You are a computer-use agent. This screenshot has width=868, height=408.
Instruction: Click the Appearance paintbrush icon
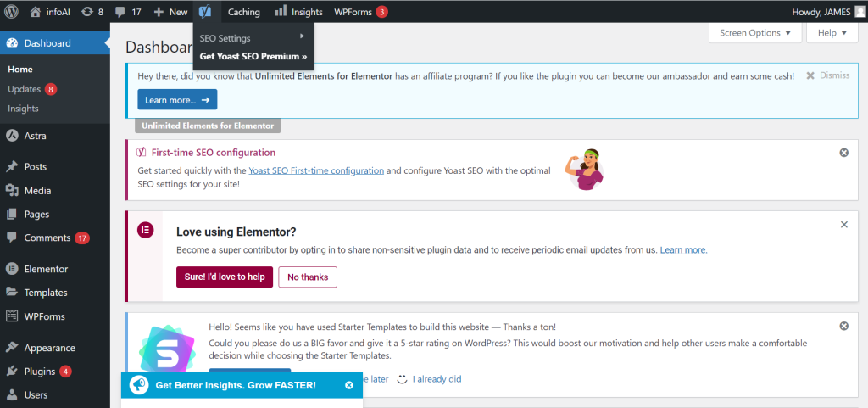tap(12, 348)
